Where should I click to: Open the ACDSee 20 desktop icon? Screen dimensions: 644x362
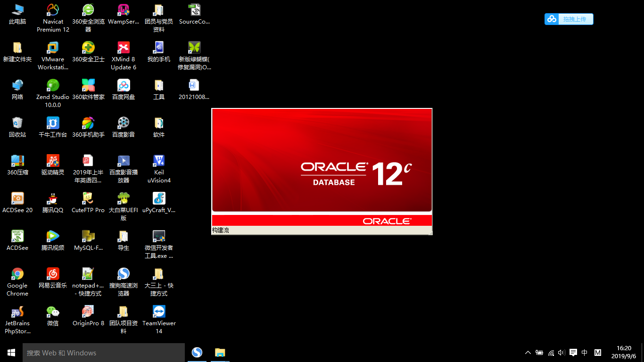coord(17,203)
